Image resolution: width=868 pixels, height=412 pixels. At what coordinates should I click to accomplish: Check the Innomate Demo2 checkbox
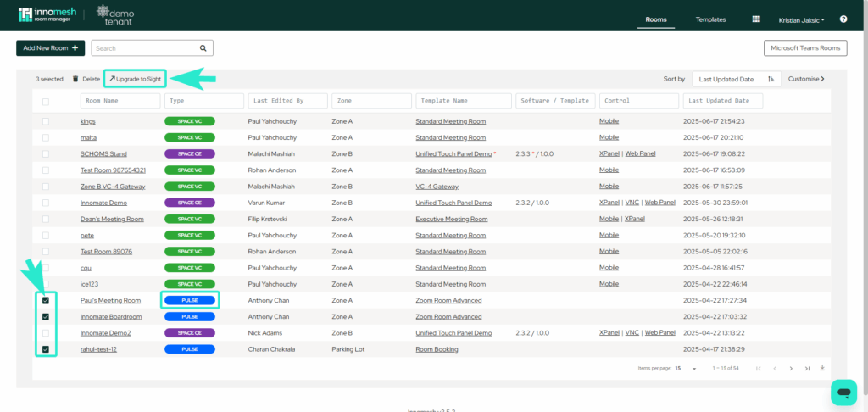click(x=46, y=333)
